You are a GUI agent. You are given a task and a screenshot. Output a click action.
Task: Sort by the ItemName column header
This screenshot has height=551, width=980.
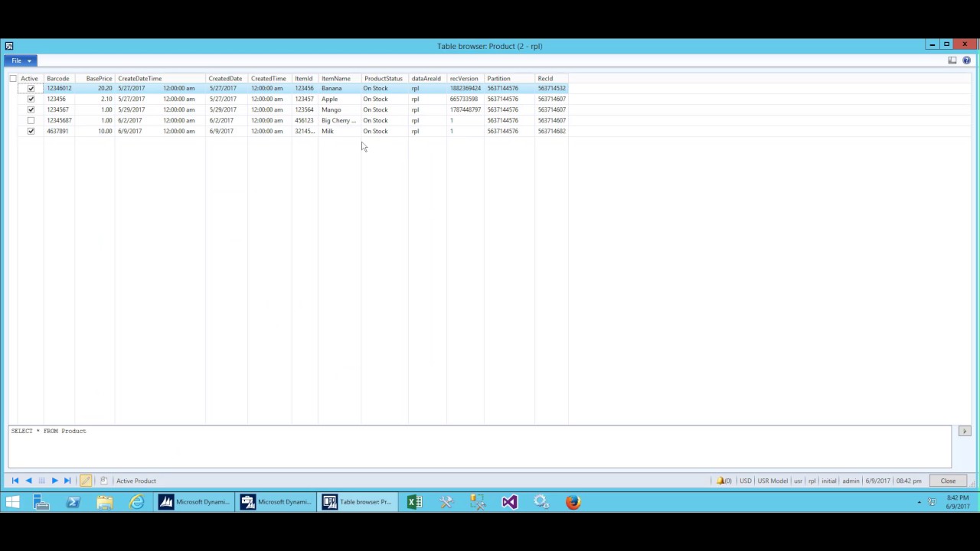(x=339, y=78)
